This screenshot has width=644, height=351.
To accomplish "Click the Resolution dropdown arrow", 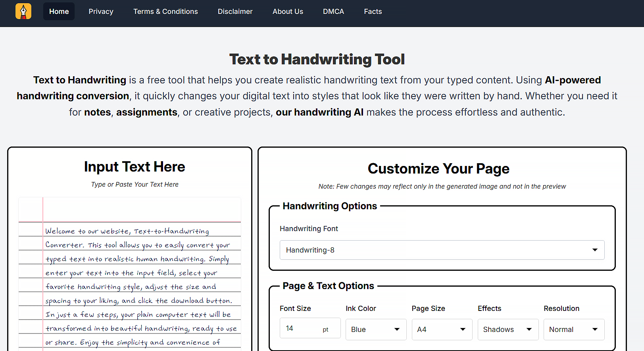I will 595,330.
